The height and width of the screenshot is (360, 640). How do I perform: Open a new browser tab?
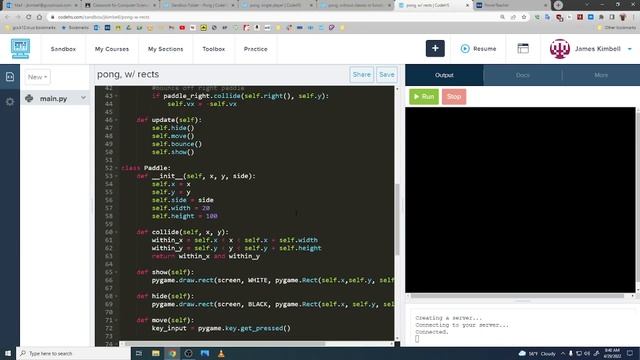(558, 5)
